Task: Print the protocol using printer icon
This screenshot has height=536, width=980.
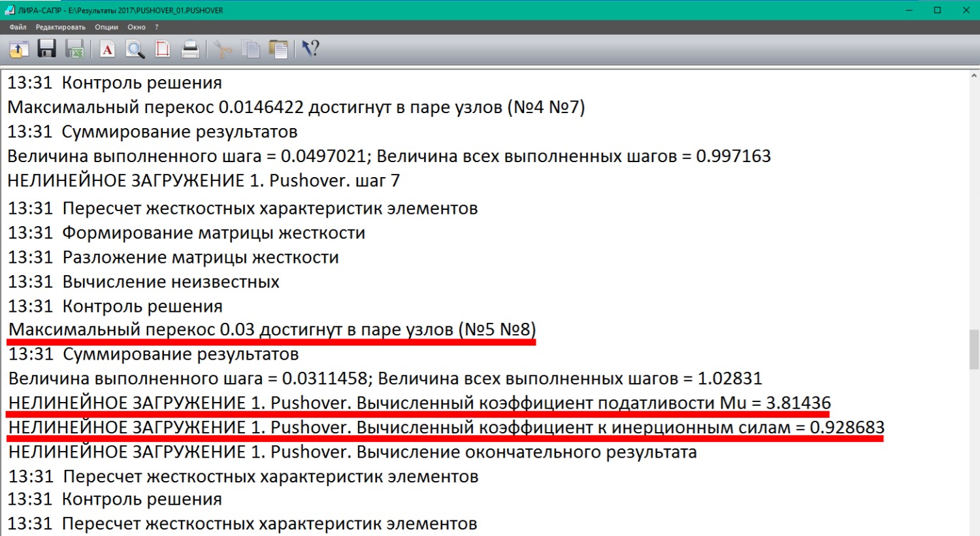Action: 190,49
